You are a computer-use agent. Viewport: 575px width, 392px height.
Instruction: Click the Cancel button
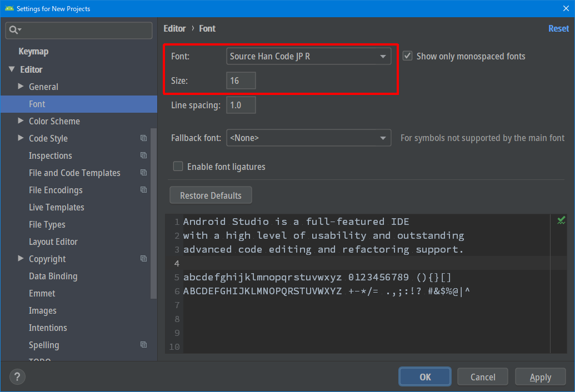coord(483,377)
